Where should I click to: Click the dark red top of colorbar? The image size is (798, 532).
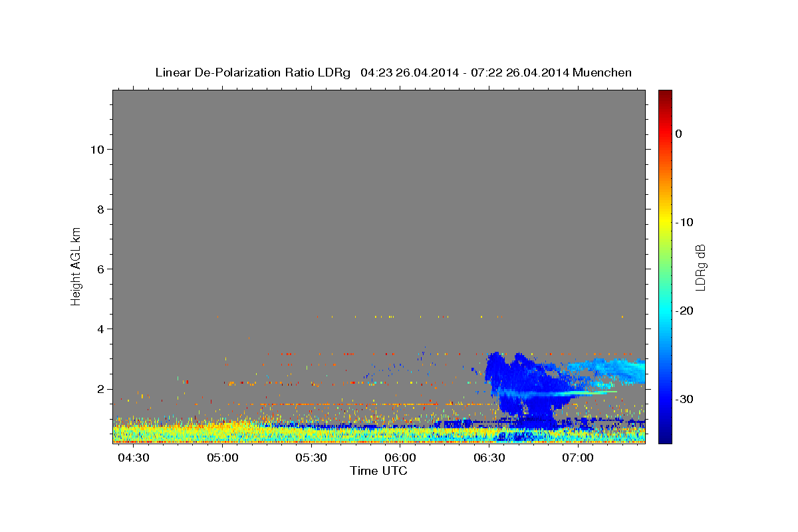point(665,94)
